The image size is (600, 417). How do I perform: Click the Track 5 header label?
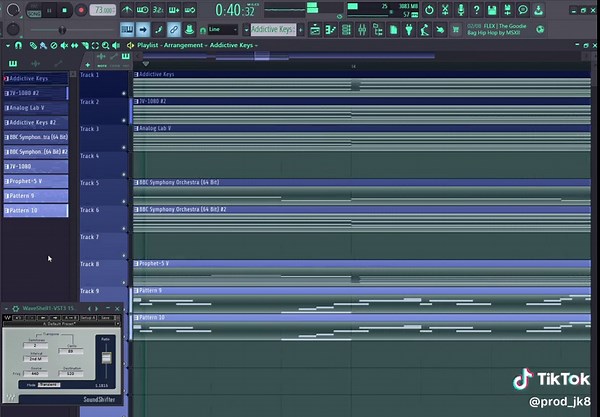coord(90,183)
